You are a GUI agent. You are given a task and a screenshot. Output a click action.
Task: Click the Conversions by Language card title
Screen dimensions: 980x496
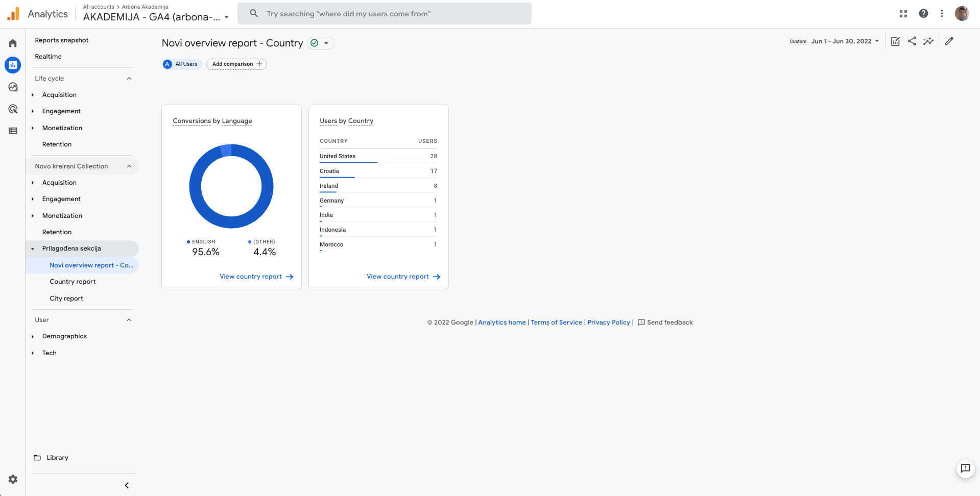coord(212,121)
